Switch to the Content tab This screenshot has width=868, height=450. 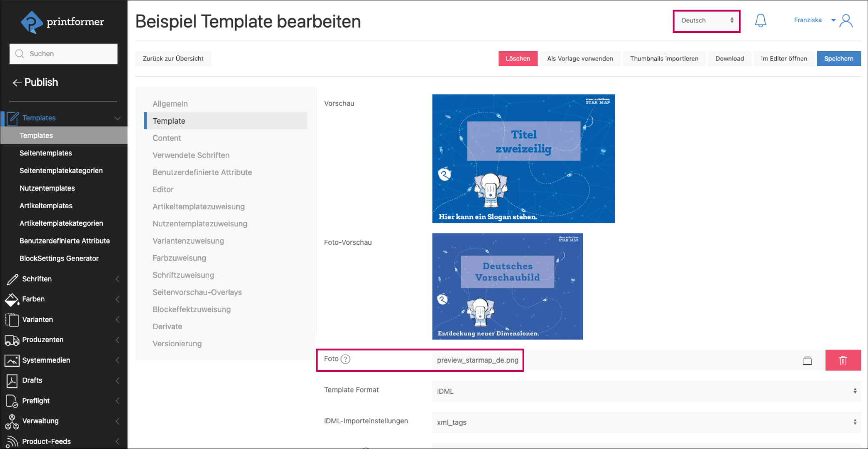pos(167,138)
